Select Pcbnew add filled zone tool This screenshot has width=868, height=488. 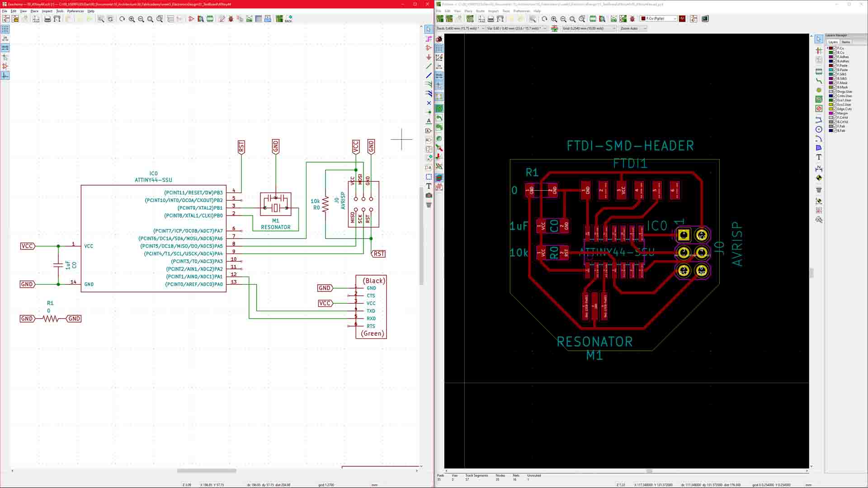(819, 99)
